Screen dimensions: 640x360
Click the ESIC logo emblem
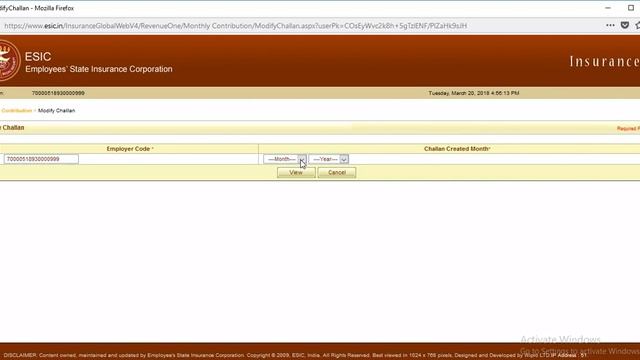pyautogui.click(x=9, y=60)
